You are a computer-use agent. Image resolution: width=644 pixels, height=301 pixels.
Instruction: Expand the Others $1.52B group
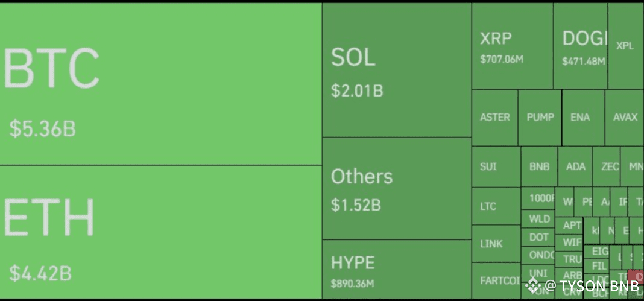point(396,188)
